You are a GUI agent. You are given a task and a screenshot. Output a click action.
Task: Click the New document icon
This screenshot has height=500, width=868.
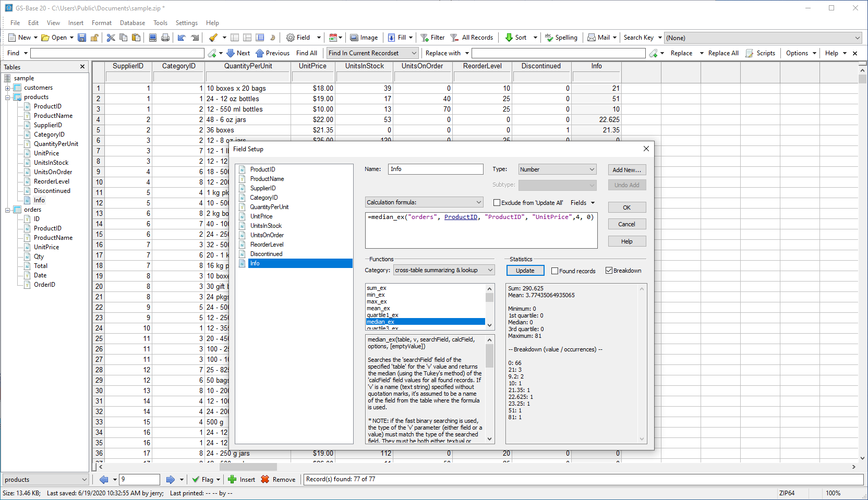(12, 38)
